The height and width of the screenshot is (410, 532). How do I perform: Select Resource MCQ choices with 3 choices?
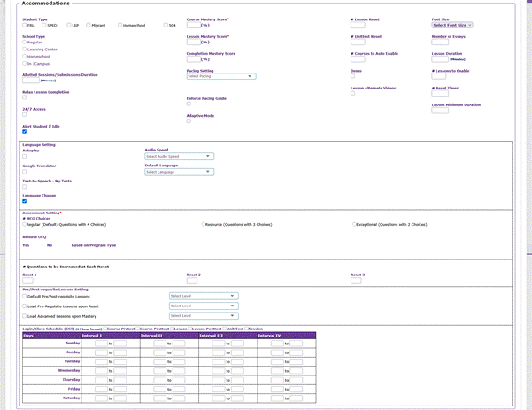point(201,225)
